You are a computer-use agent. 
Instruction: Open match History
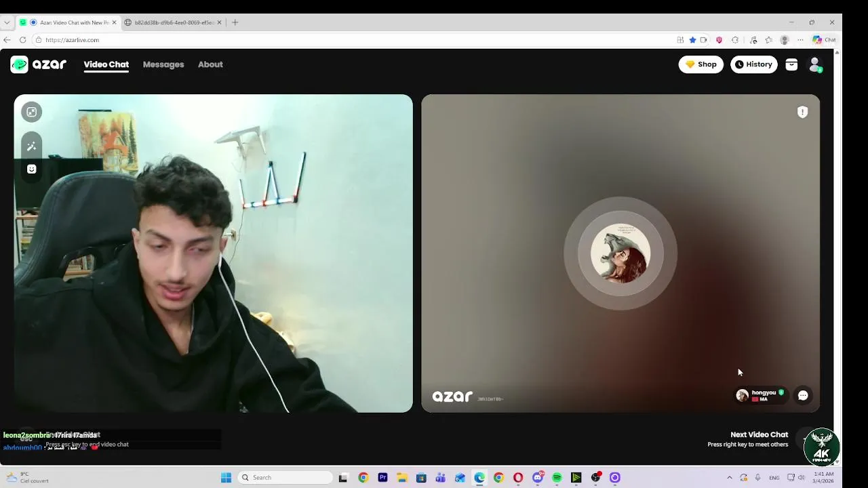pyautogui.click(x=754, y=64)
